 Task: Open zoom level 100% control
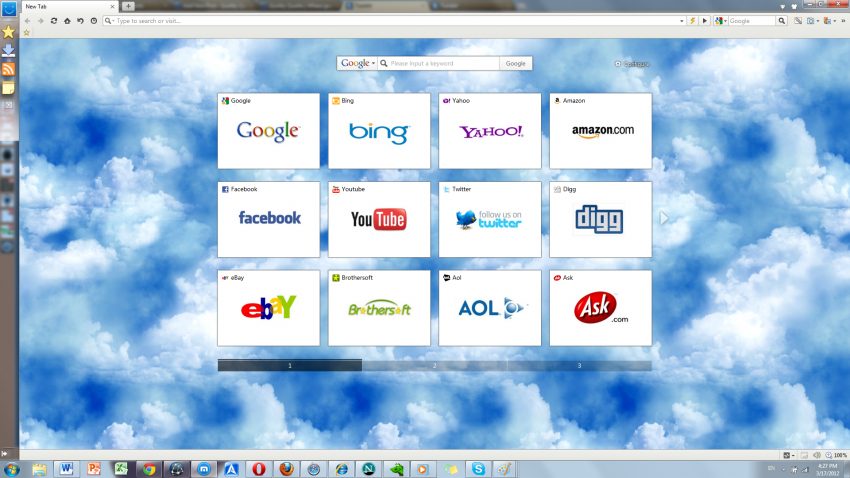(836, 455)
